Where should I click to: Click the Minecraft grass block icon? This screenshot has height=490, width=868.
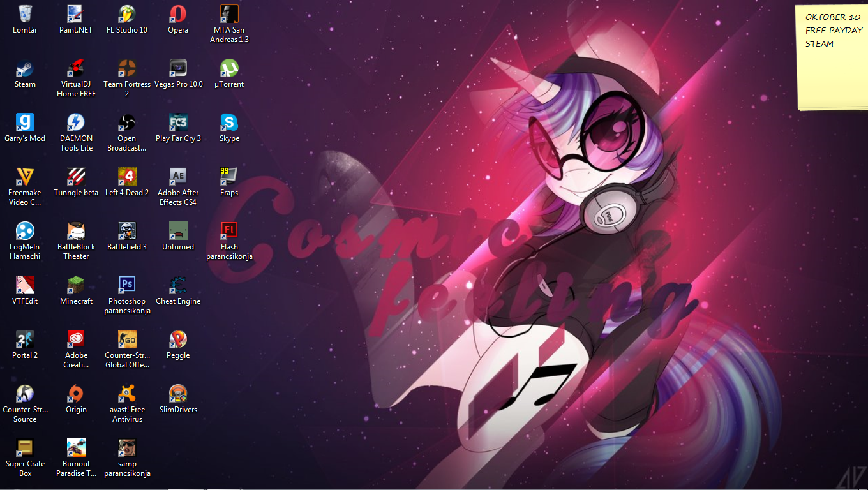tap(76, 285)
